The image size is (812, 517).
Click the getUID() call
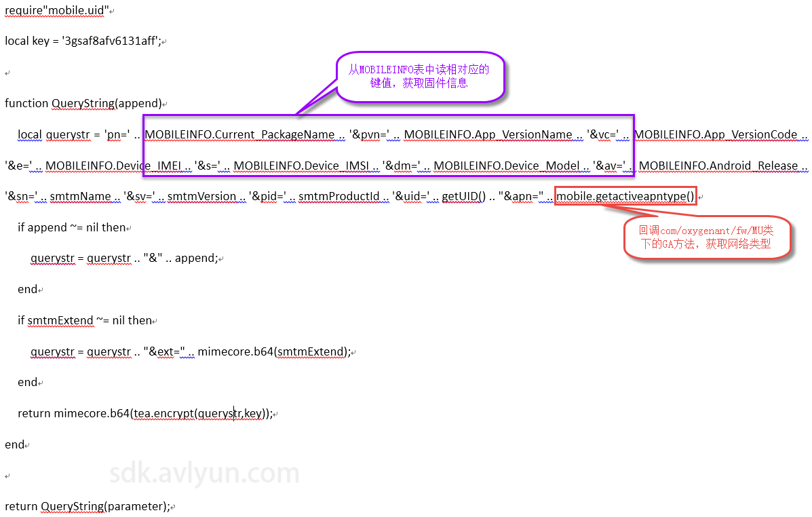[463, 196]
